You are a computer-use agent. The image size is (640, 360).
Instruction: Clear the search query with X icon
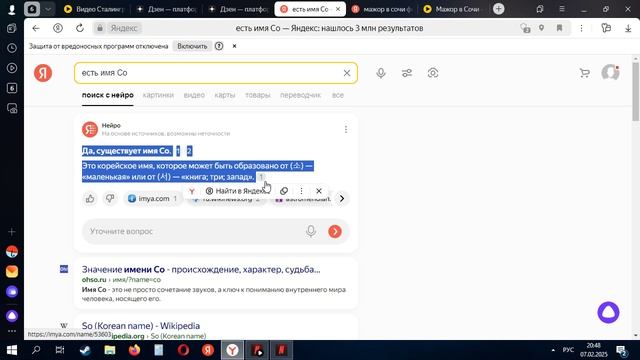coord(347,73)
